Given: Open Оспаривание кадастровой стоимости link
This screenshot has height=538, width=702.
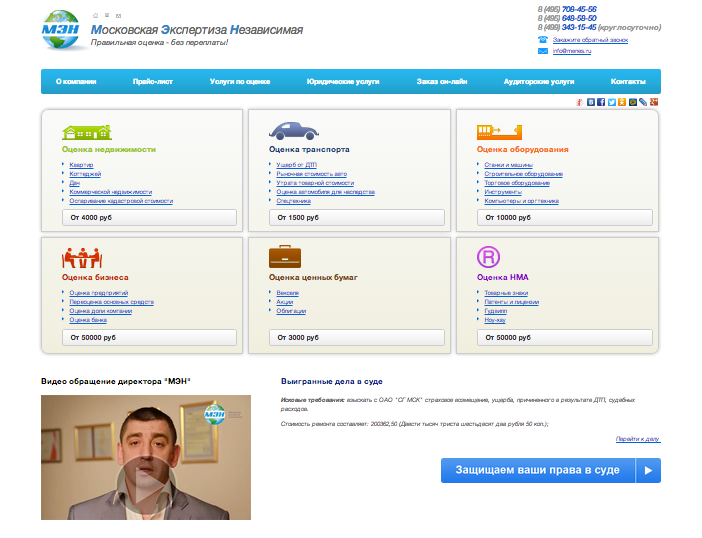Looking at the screenshot, I should (x=121, y=201).
